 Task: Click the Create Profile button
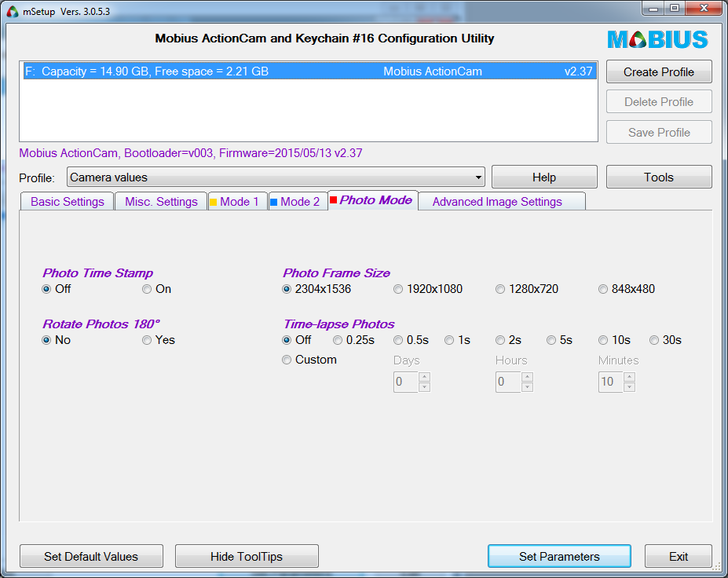coord(659,72)
